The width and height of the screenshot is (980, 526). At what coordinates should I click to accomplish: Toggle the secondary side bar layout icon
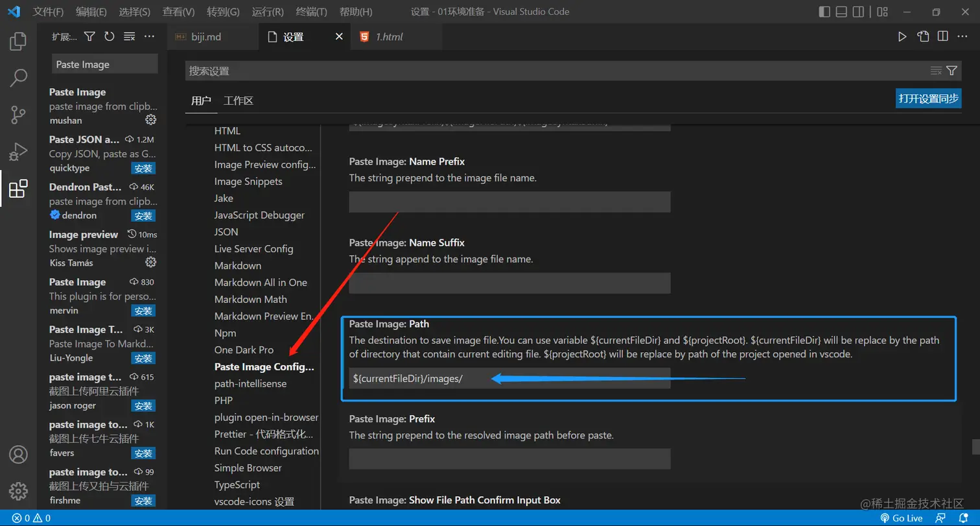[x=858, y=12]
